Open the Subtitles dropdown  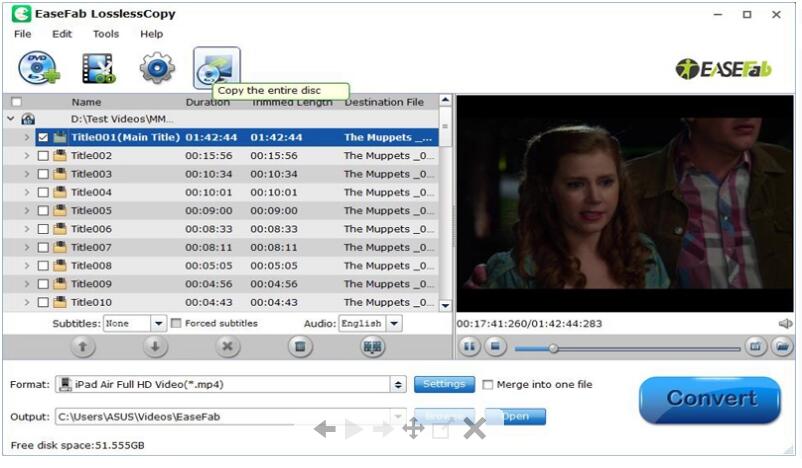[159, 323]
